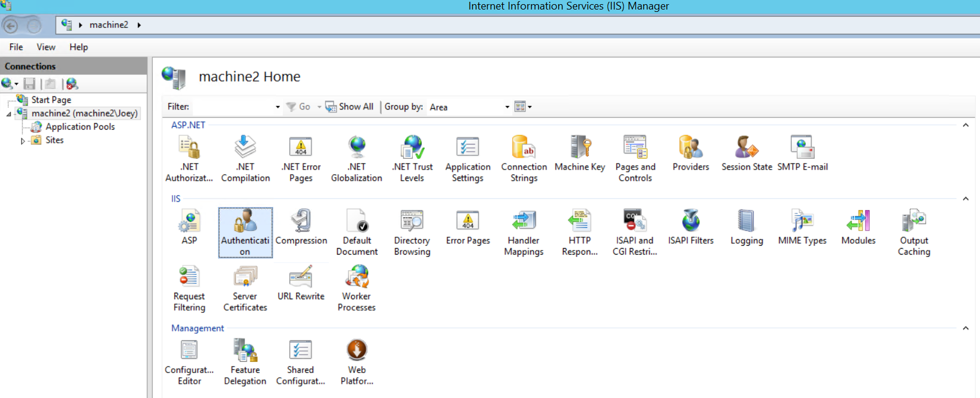The height and width of the screenshot is (398, 980).
Task: Click Show All filter button
Action: tap(349, 106)
